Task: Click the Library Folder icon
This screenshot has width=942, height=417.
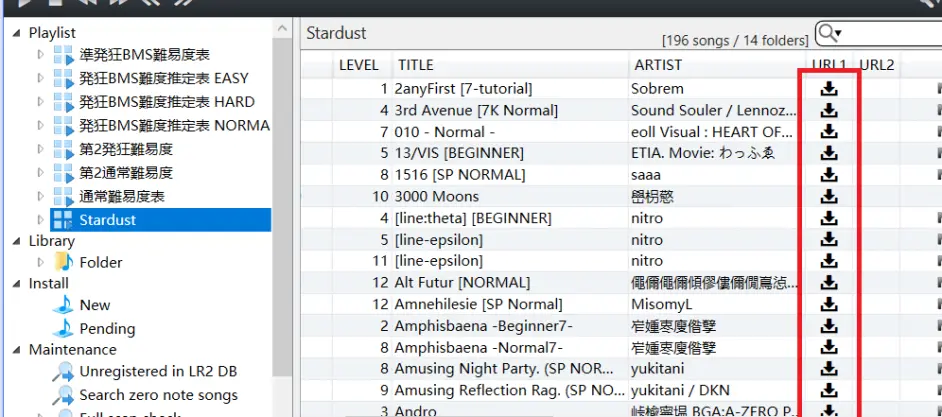Action: point(63,262)
